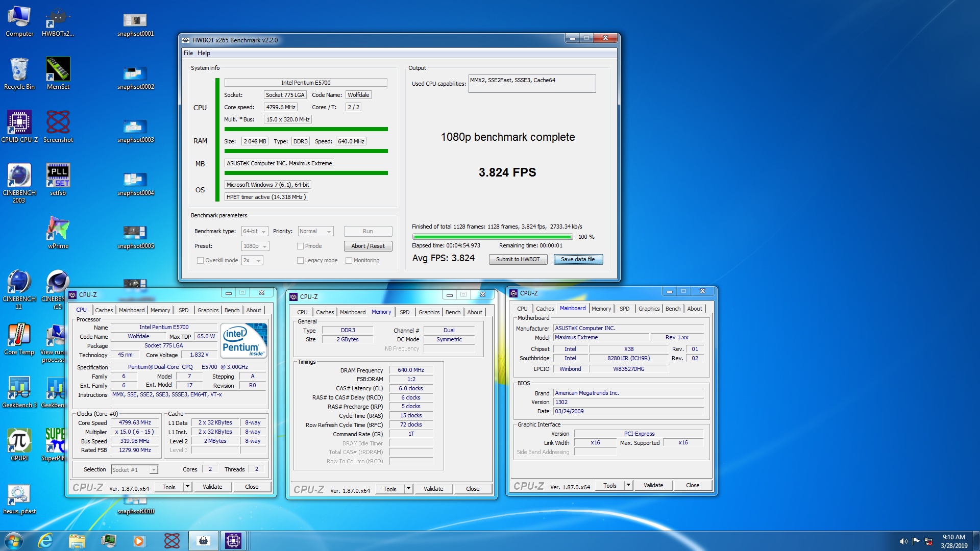Image resolution: width=980 pixels, height=551 pixels.
Task: Open hexus_pifast desktop icon
Action: coord(19,498)
